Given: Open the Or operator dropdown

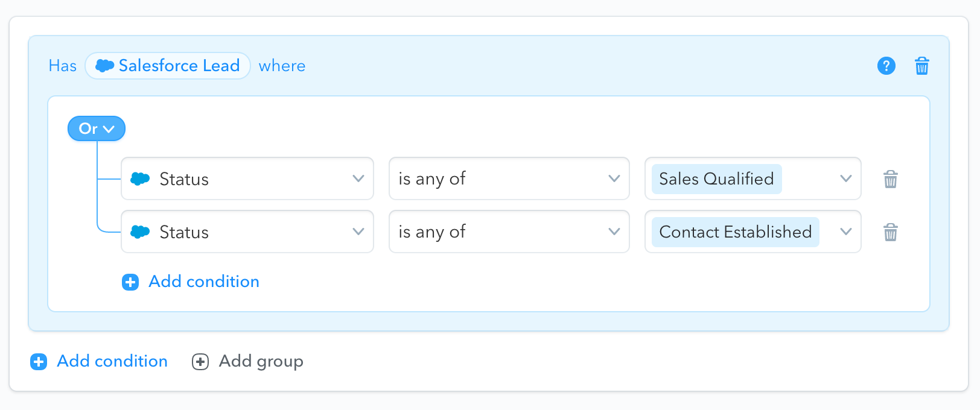Looking at the screenshot, I should click(x=96, y=128).
